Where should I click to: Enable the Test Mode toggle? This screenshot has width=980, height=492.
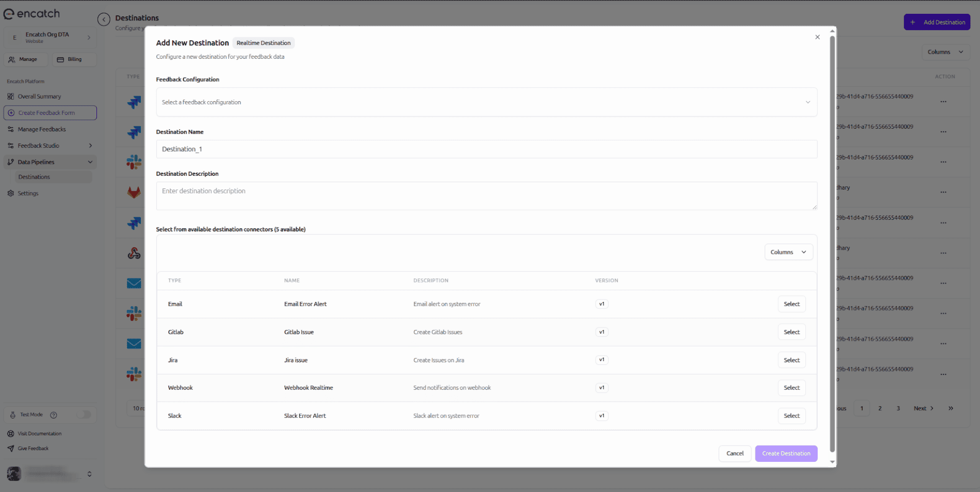85,415
